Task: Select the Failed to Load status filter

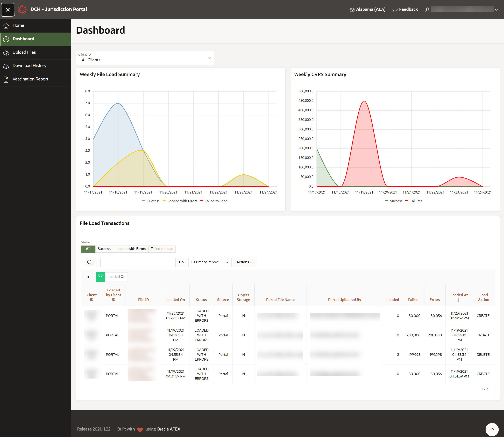Action: point(162,249)
